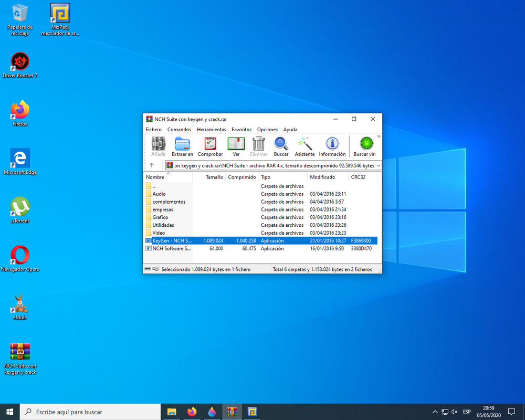Click CRC32 value F3869800

361,240
